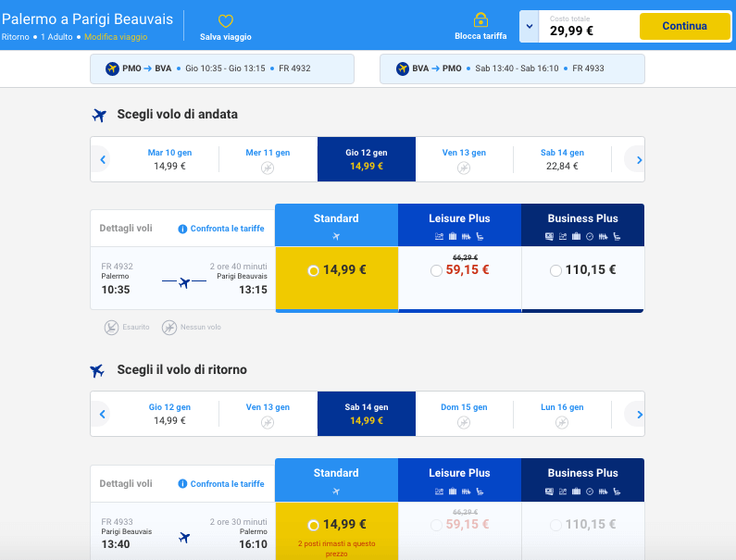
Task: Click info icon beside outbound Confronta le tariffe
Action: click(182, 229)
